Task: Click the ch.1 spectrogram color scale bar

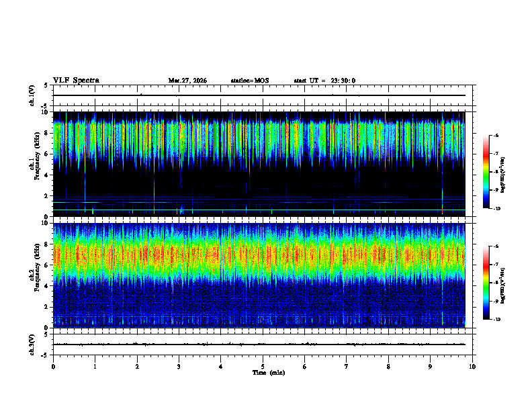Action: coord(486,172)
